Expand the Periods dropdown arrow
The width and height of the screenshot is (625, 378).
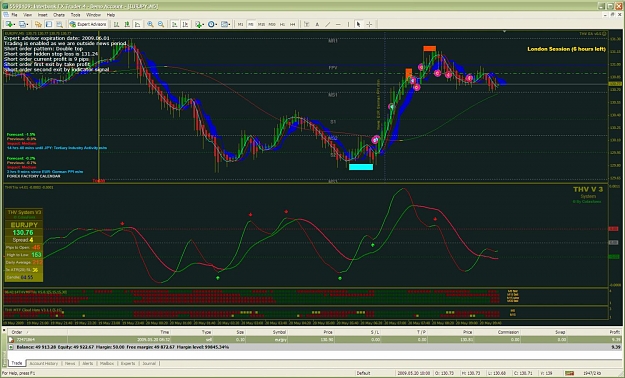click(x=216, y=24)
